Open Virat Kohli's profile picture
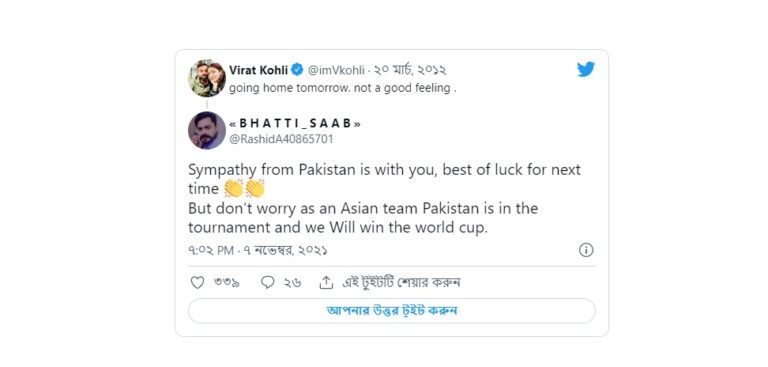This screenshot has height=367, width=768. point(207,78)
